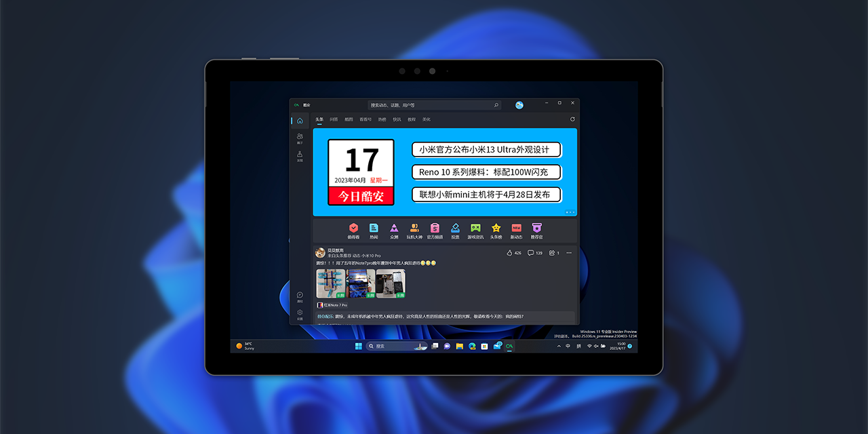Screen dimensions: 868x434
Task: Open the discover (发现) sidebar icon
Action: click(x=300, y=155)
